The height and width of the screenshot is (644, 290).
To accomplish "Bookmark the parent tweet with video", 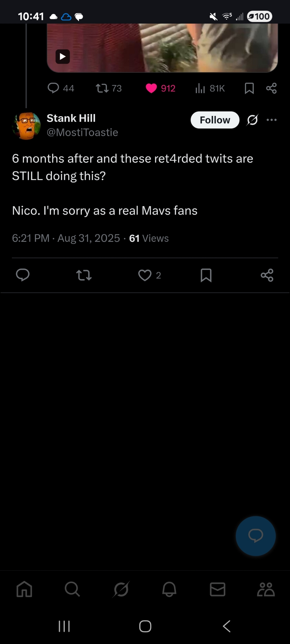I will click(x=249, y=88).
